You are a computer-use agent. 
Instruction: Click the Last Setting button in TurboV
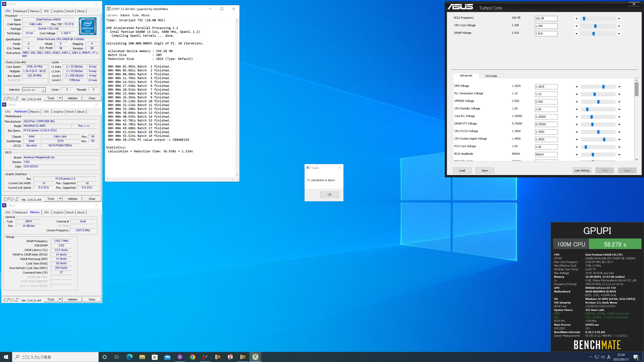[x=582, y=171]
